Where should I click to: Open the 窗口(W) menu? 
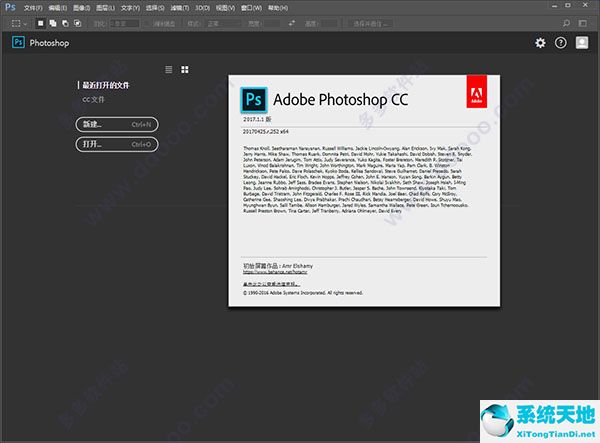[251, 8]
